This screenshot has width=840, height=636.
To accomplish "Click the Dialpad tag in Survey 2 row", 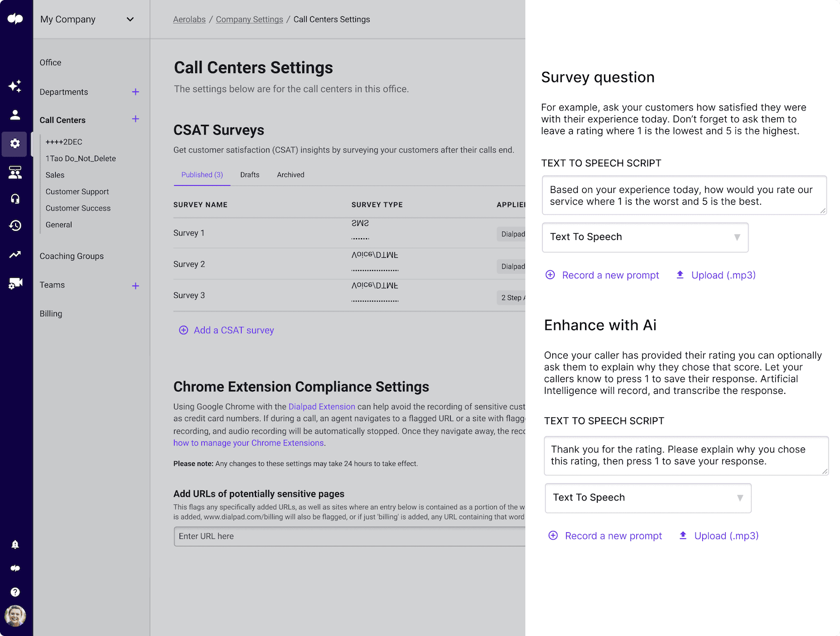I will tap(513, 266).
